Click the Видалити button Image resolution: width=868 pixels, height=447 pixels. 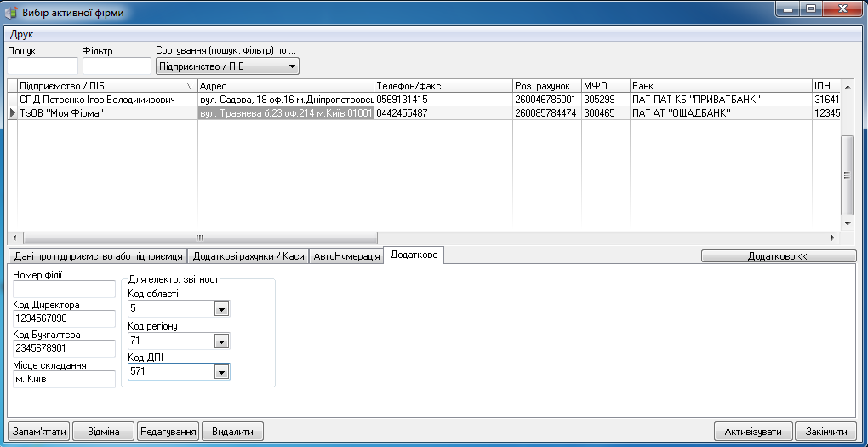pos(234,431)
